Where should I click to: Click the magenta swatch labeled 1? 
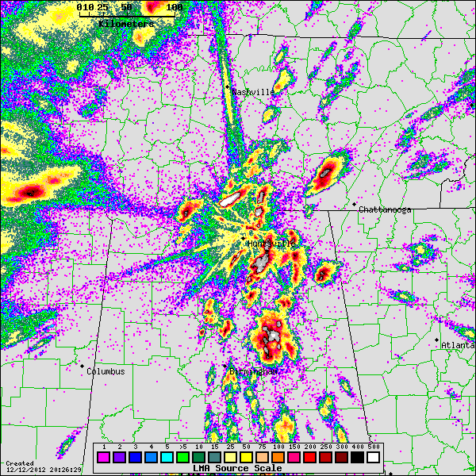[104, 458]
